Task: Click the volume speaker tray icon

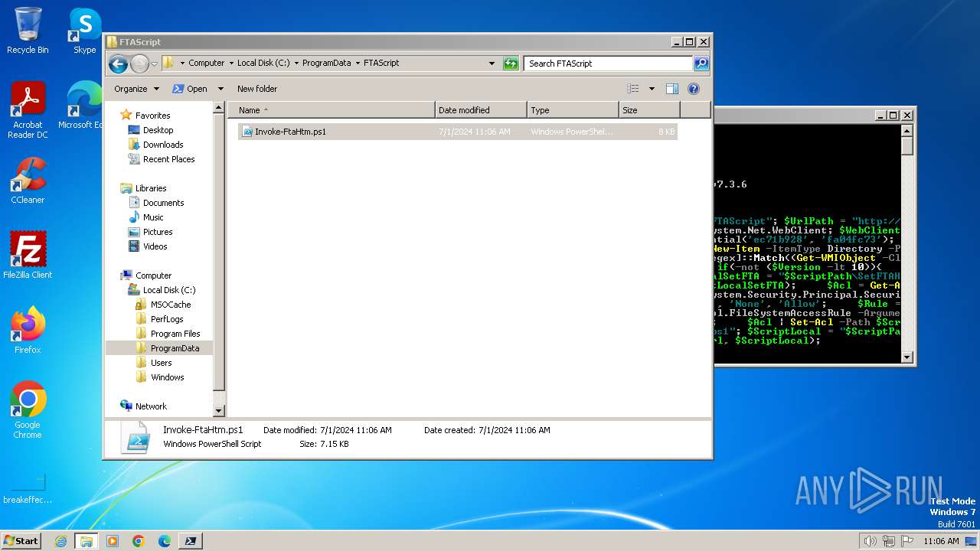Action: point(871,541)
